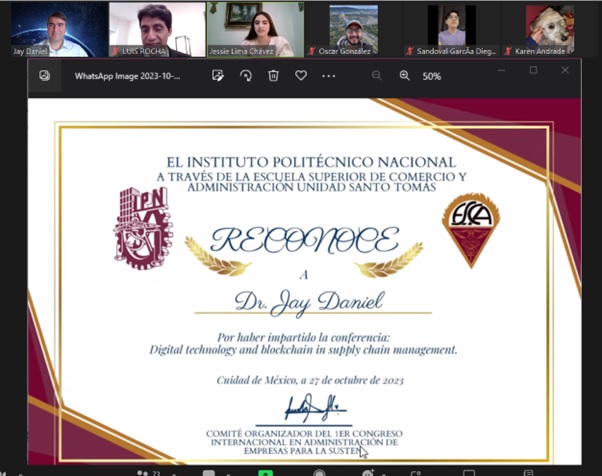This screenshot has height=476, width=602.
Task: Open the Photos gallery icon beside the filename
Action: [x=45, y=76]
